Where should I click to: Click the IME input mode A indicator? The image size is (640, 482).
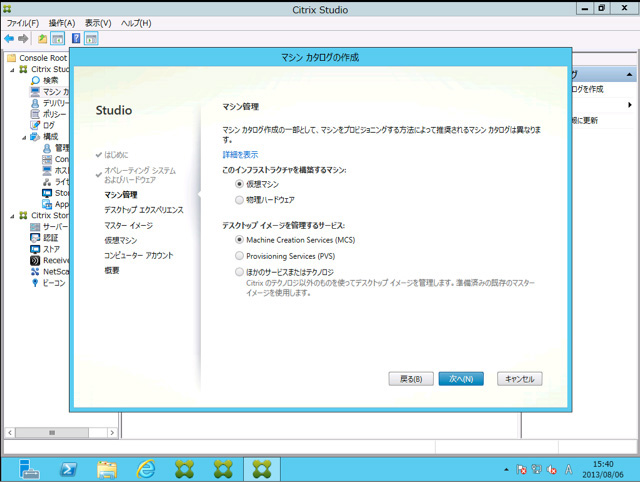coord(569,470)
